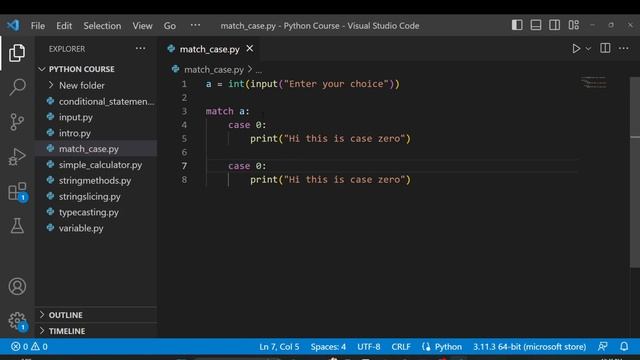Select match_case.py in explorer tree
640x360 pixels.
[x=96, y=149]
